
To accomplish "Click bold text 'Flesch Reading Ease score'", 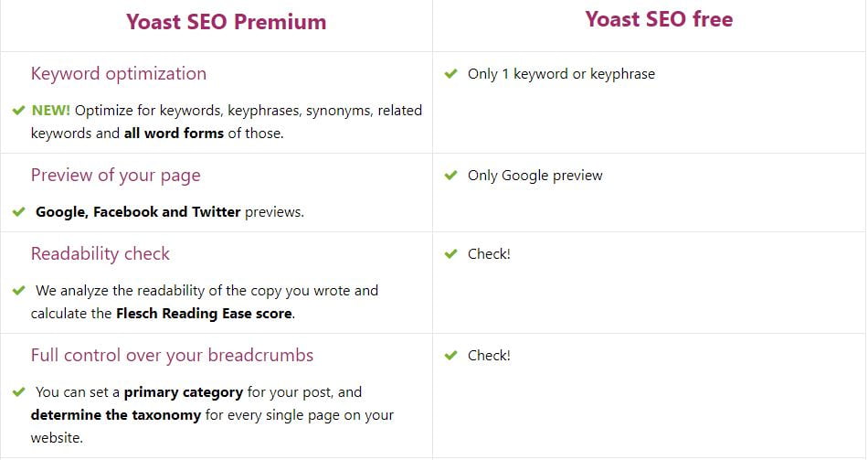I will tap(205, 314).
